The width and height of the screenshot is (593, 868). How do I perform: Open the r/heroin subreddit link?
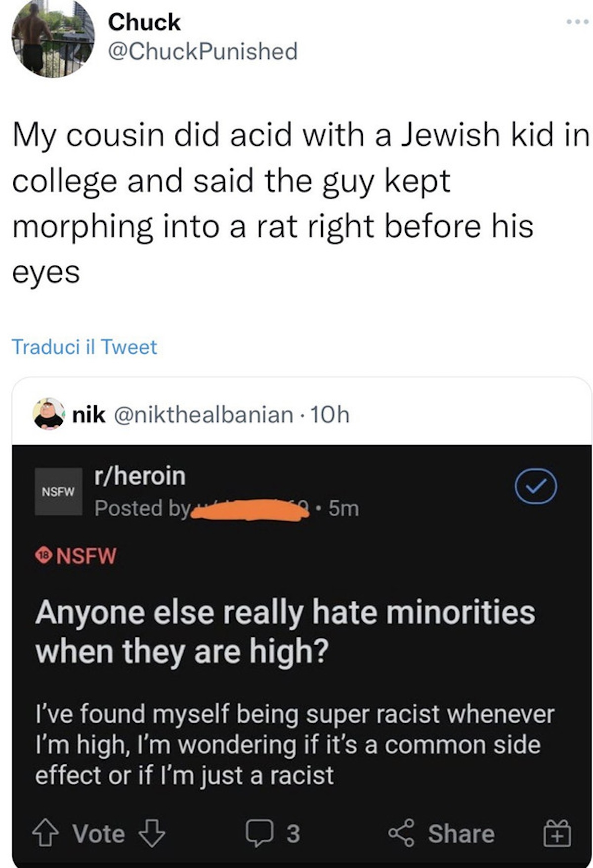click(140, 476)
